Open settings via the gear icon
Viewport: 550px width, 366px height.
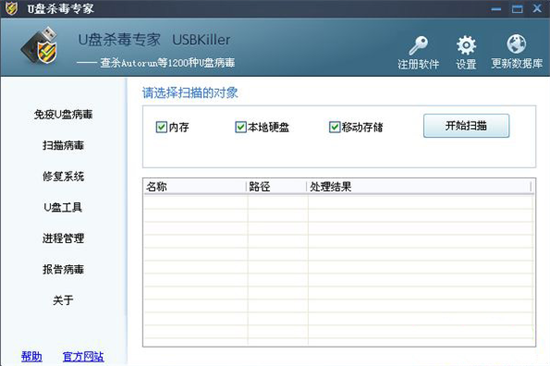(466, 45)
